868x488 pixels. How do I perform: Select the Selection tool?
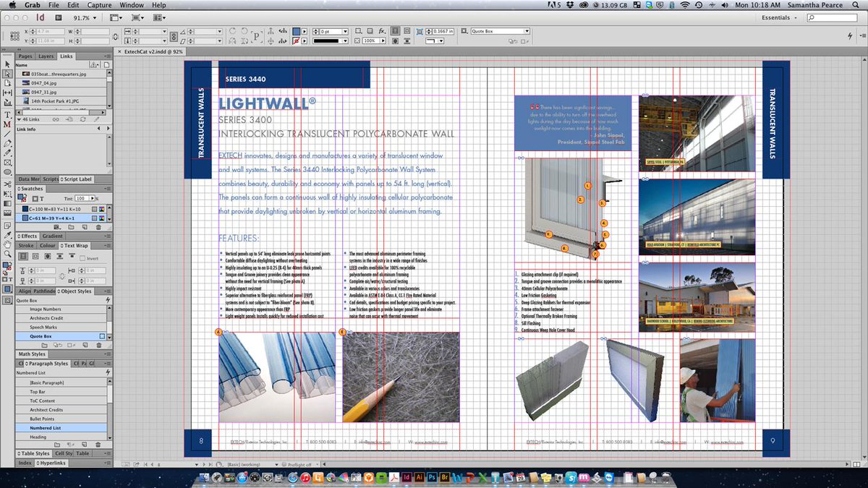[7, 64]
